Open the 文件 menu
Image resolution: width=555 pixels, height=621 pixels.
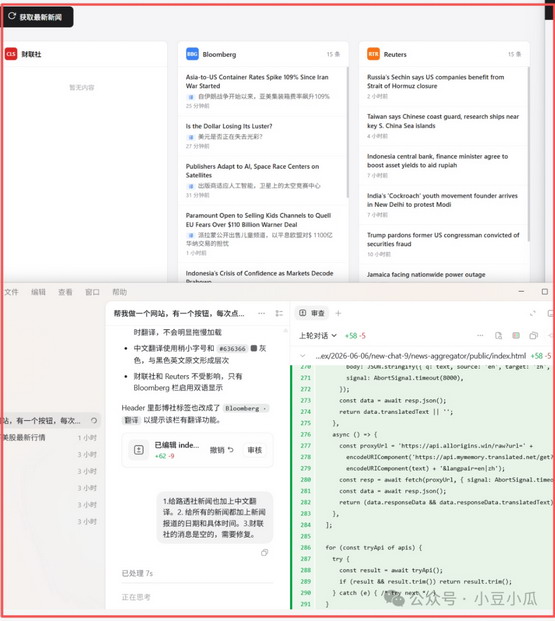(11, 292)
